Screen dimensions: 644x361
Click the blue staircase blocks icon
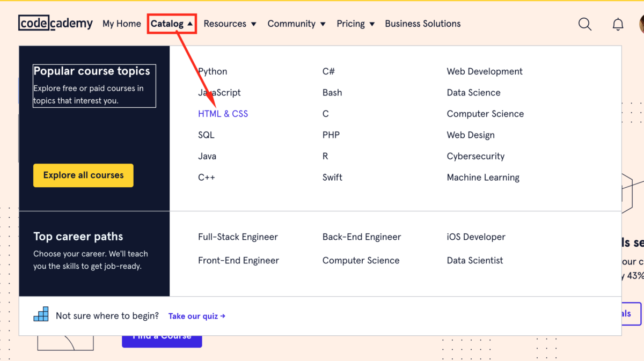point(41,314)
